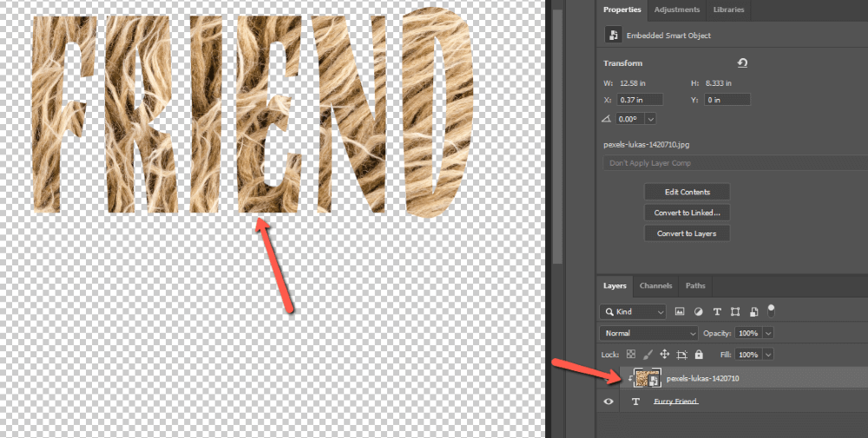Toggle lock transparent pixels
This screenshot has height=438, width=868.
tap(631, 355)
